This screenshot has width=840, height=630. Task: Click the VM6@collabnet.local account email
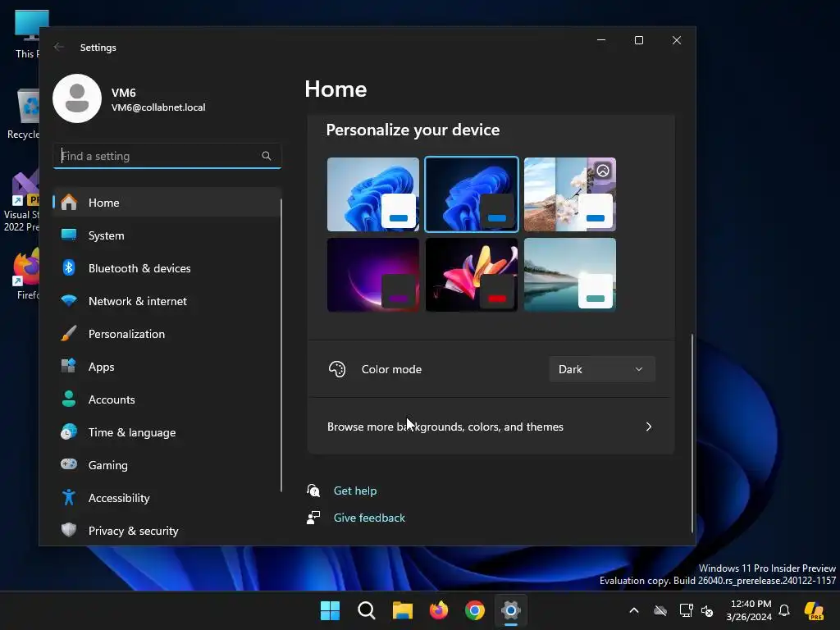[x=158, y=107]
